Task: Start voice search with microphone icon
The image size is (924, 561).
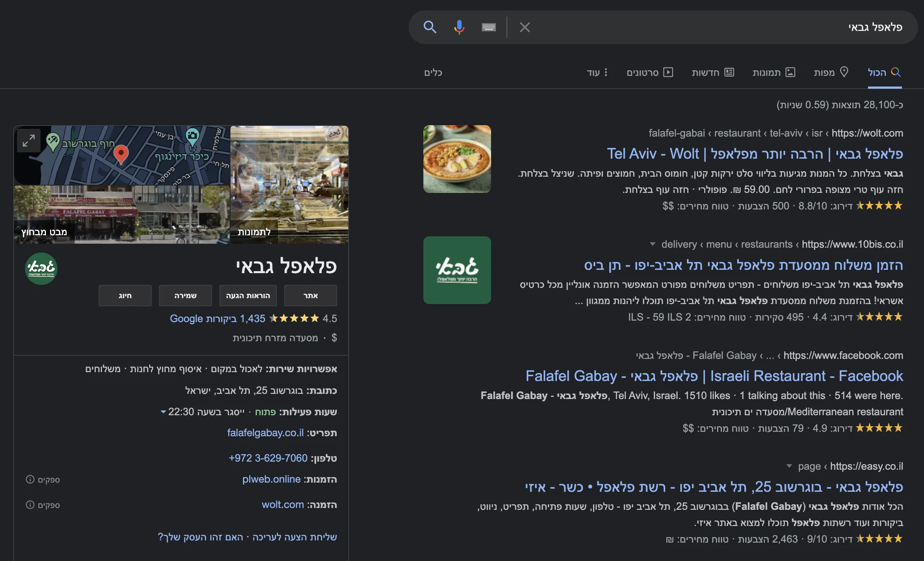Action: tap(459, 27)
